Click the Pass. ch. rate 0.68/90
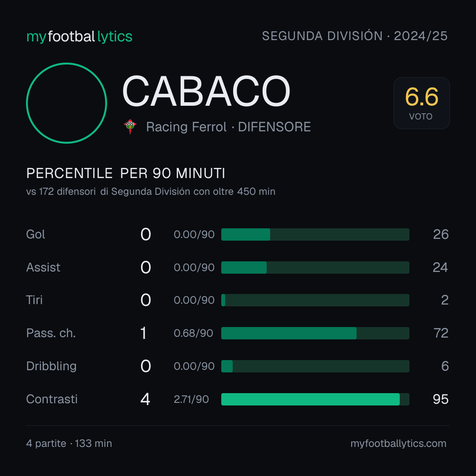This screenshot has width=476, height=476. click(x=193, y=333)
